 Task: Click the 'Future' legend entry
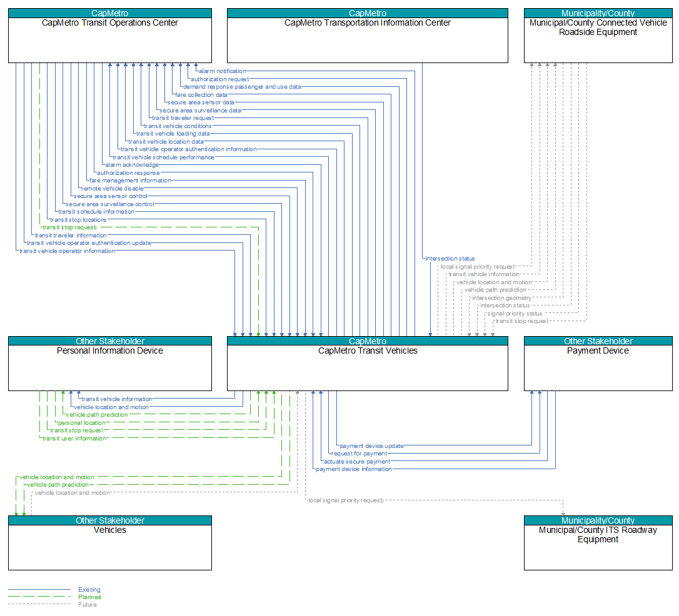[88, 605]
